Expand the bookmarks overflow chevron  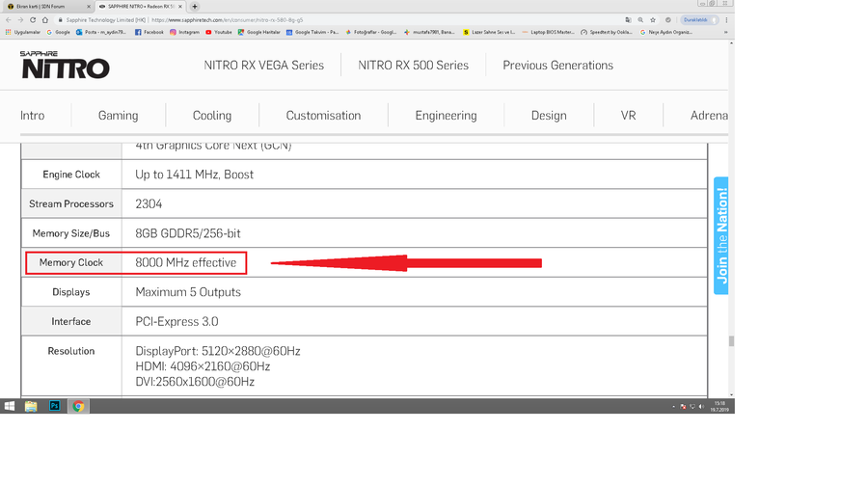point(725,32)
